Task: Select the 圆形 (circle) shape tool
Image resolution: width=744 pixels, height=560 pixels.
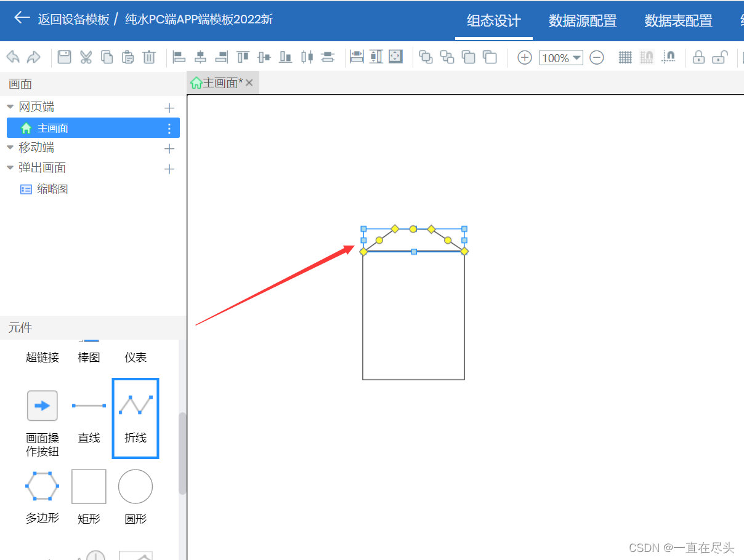Action: pyautogui.click(x=135, y=486)
